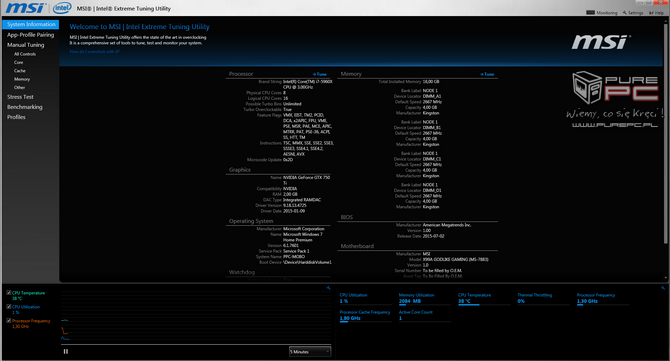Click the 'American Megatrends Inc.' value

pos(447,225)
